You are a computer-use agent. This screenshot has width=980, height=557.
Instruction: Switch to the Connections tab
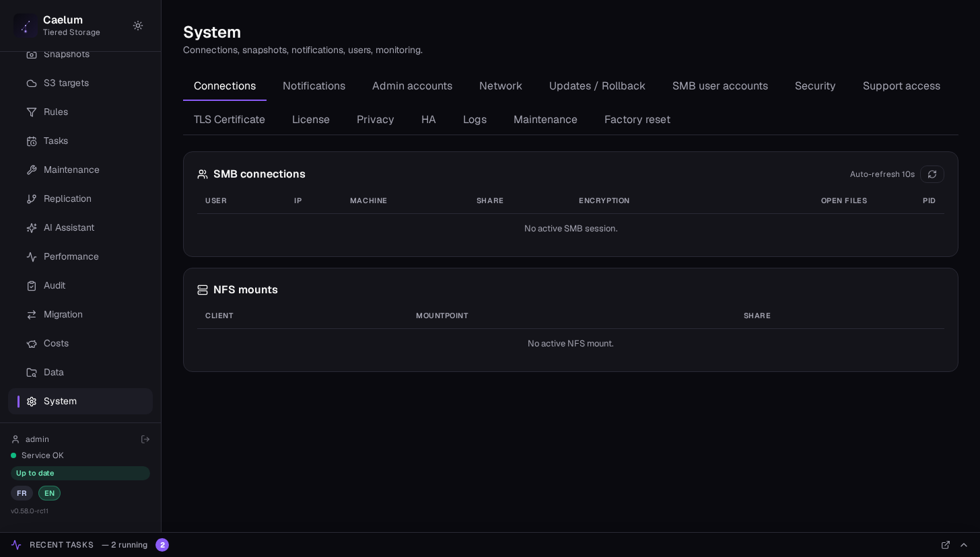coord(225,86)
